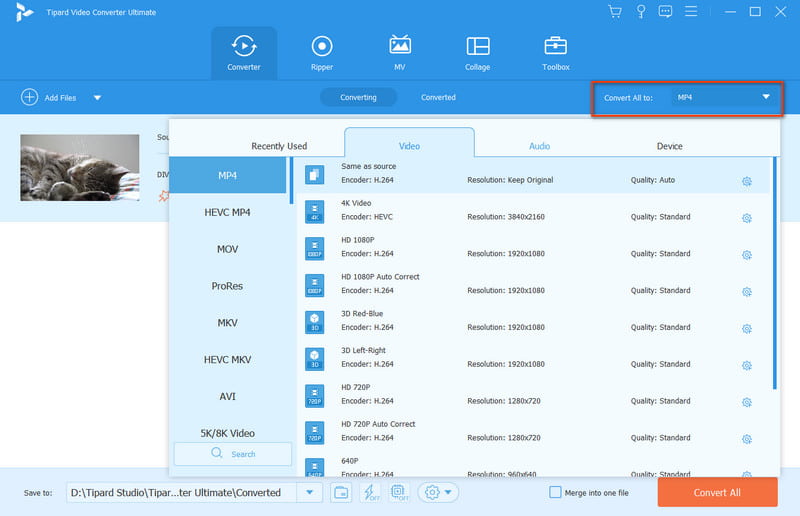Select HEVC MKV format
The image size is (800, 516).
228,359
